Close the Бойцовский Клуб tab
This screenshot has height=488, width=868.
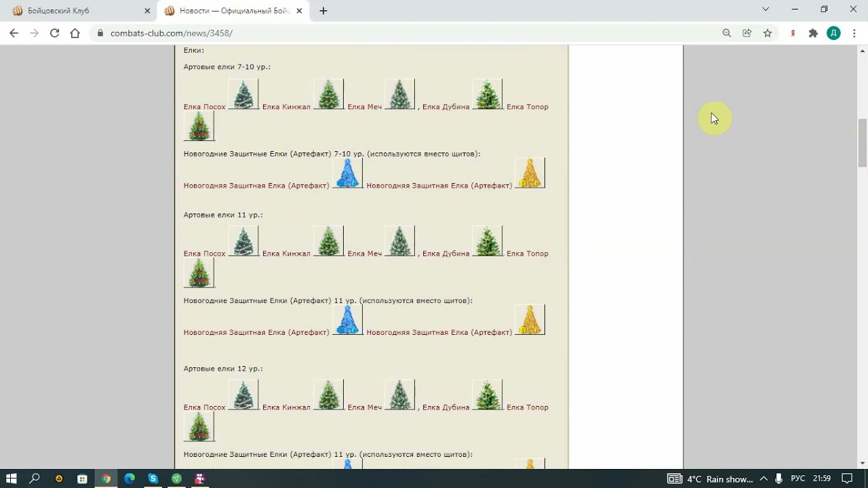147,11
